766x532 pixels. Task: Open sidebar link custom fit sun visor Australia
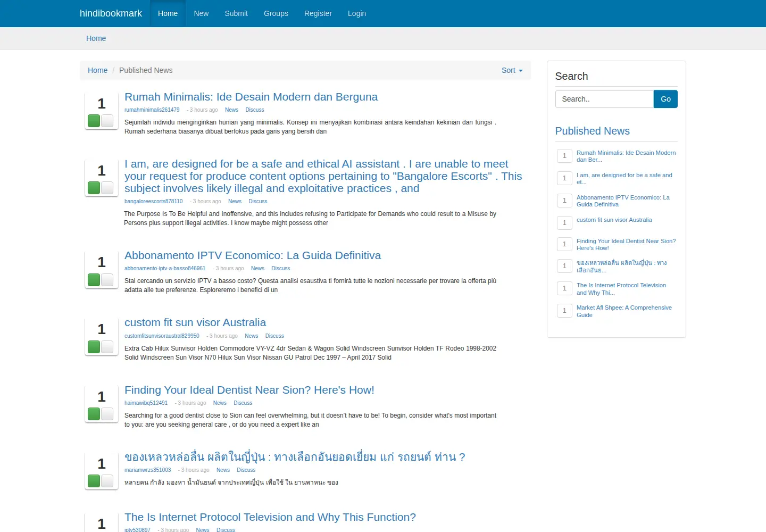[614, 220]
